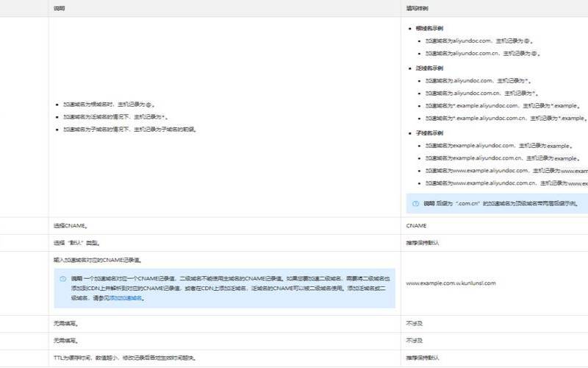Screen dimensions: 588x368
Task: Click the info icon in the CNAME note box
Action: coord(62,279)
